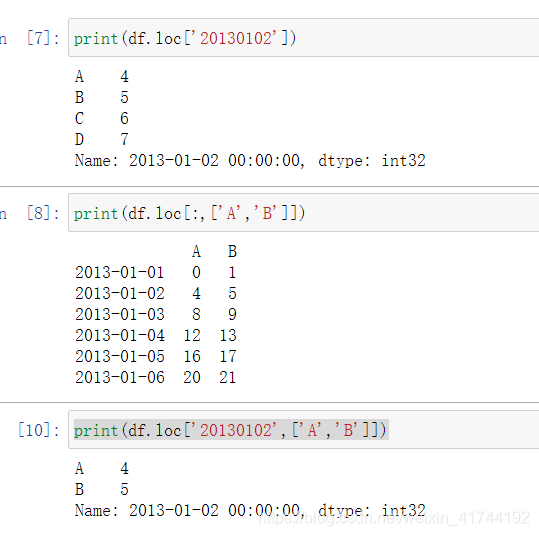Screen dimensions: 539x536
Task: Click the last output's 'Name: 2013-01-02 00:00:00, dtype: int32' line
Action: tap(250, 511)
